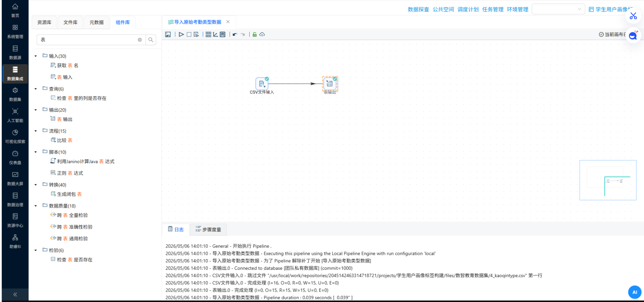644x302 pixels.
Task: Open the chat assistant floating button
Action: tap(633, 36)
